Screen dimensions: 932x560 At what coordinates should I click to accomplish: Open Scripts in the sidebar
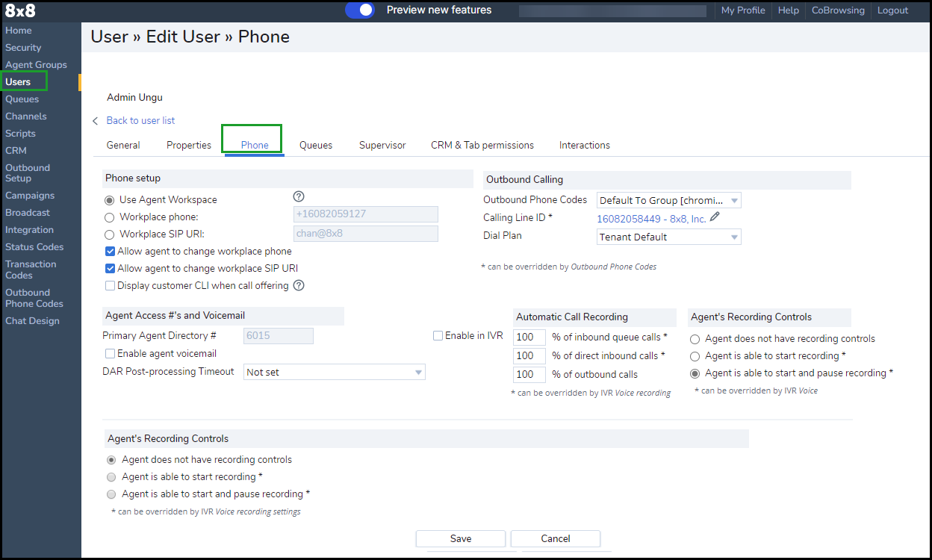click(x=20, y=134)
